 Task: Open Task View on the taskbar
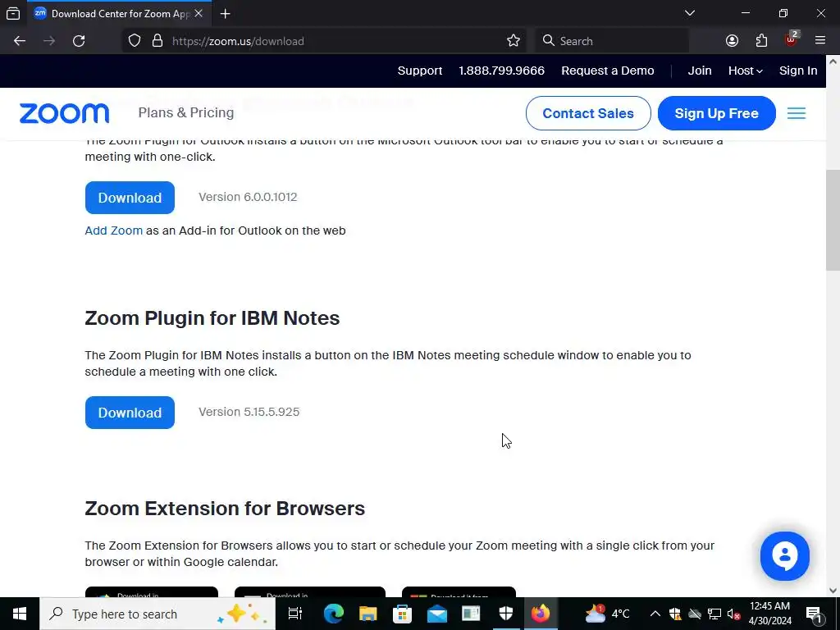295,614
